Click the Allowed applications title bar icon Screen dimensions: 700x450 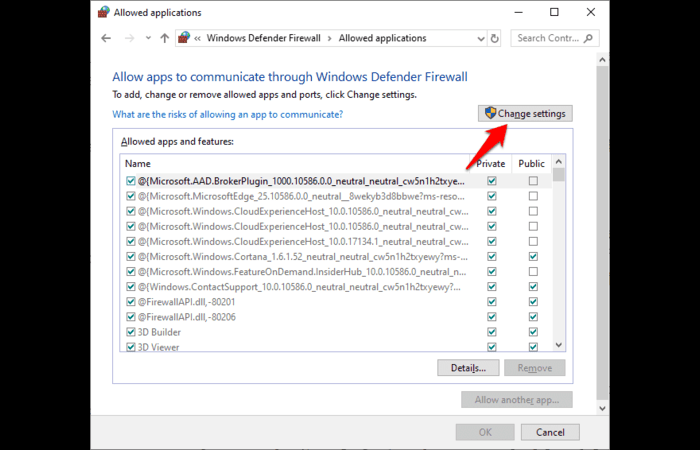[x=104, y=12]
